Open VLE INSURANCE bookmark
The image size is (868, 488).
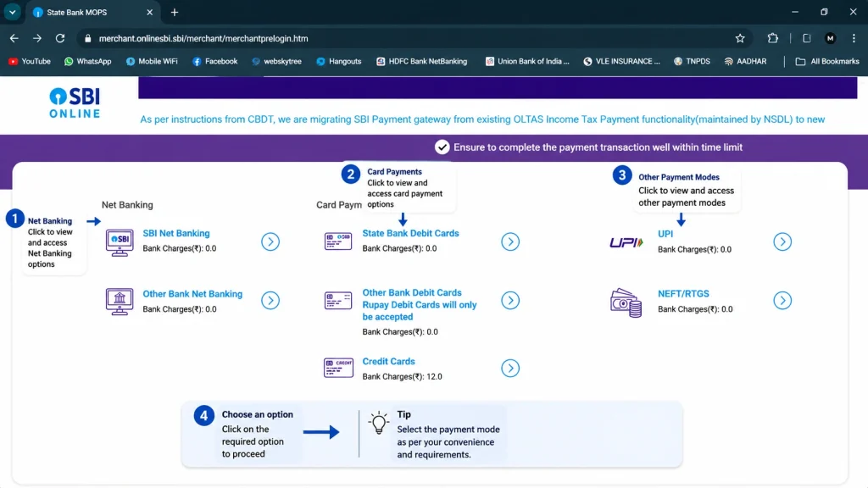(621, 61)
